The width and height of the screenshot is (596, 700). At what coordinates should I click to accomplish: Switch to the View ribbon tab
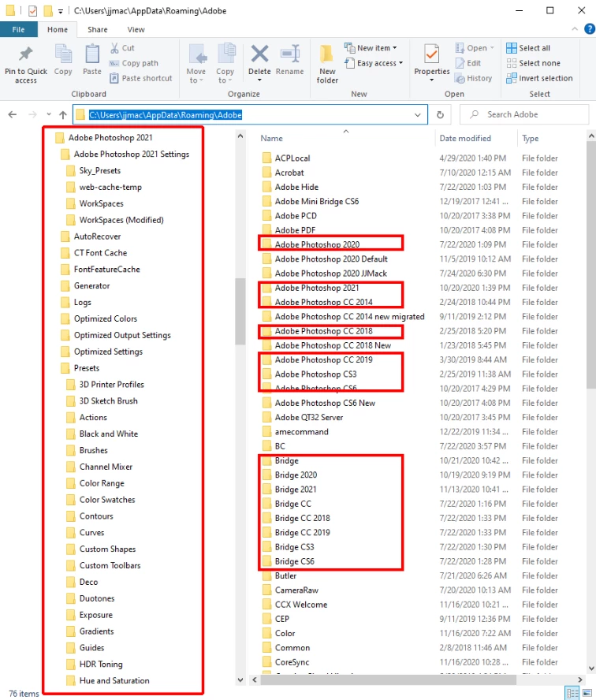(x=136, y=29)
